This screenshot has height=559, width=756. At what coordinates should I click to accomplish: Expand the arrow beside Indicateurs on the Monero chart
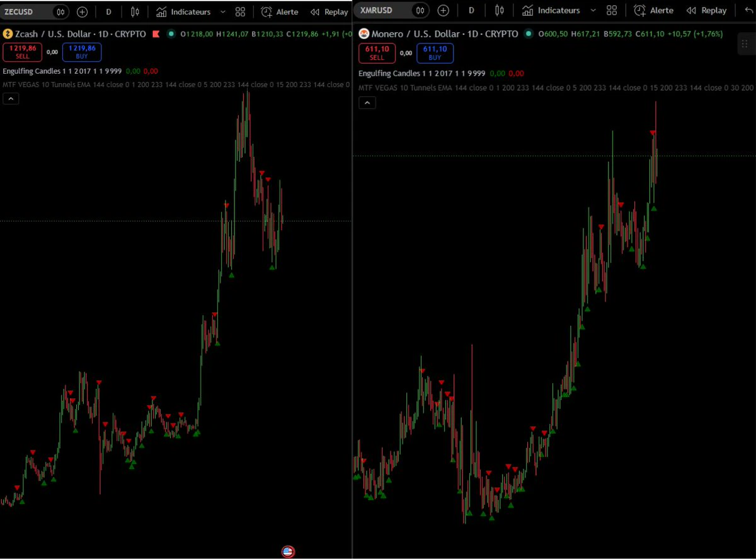point(593,11)
